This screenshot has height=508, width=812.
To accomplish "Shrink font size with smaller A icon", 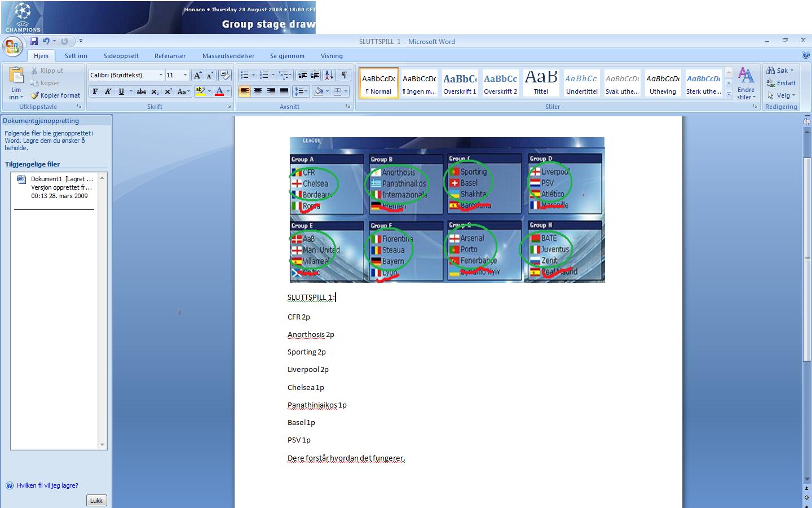I will coord(210,75).
